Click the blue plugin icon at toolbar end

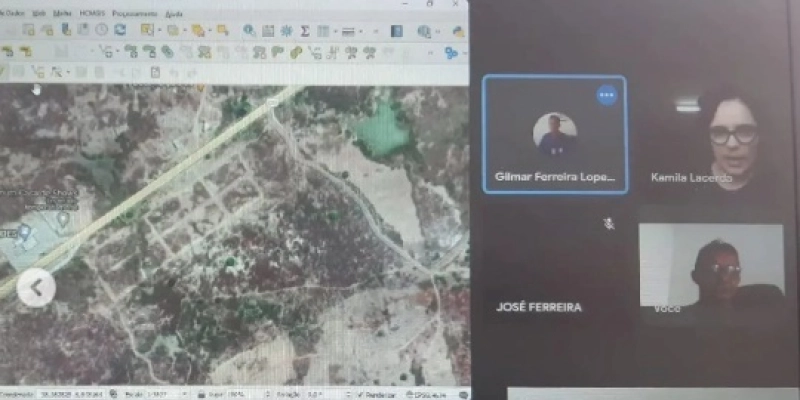point(451,53)
